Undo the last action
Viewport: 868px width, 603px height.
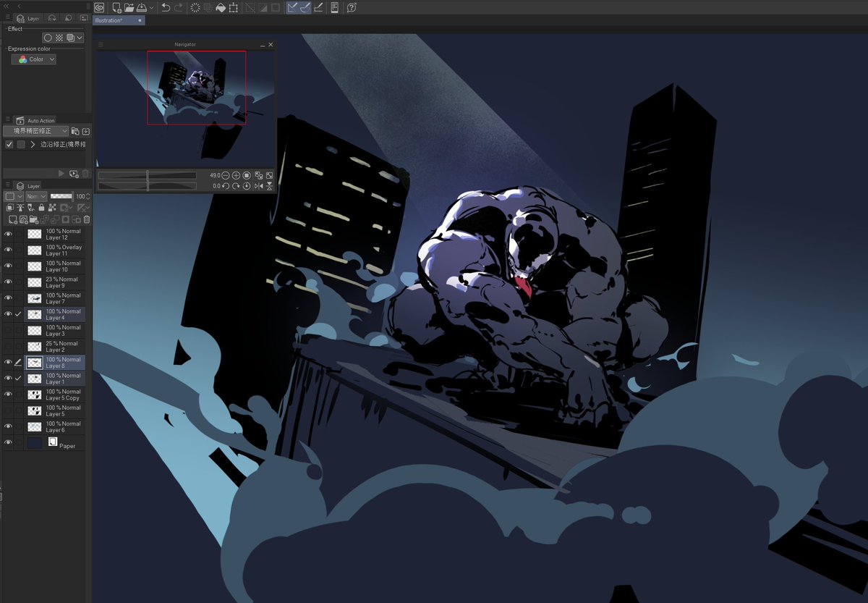[166, 7]
